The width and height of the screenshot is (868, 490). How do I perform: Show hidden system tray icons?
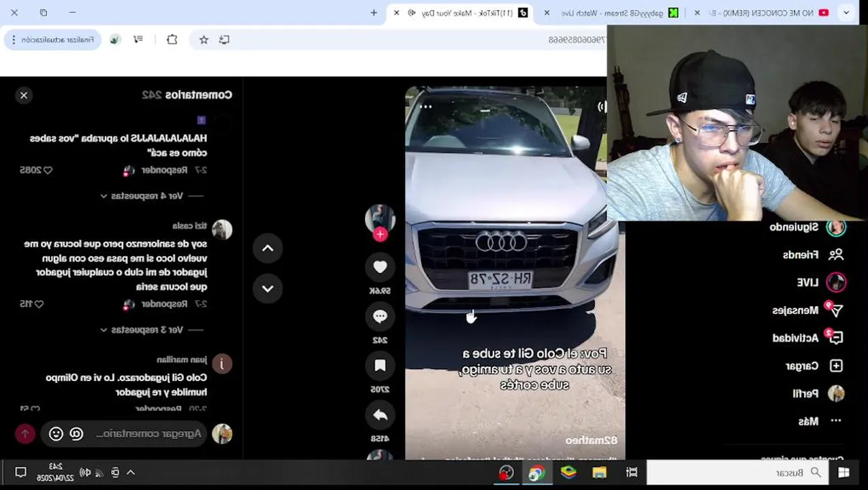(x=131, y=472)
